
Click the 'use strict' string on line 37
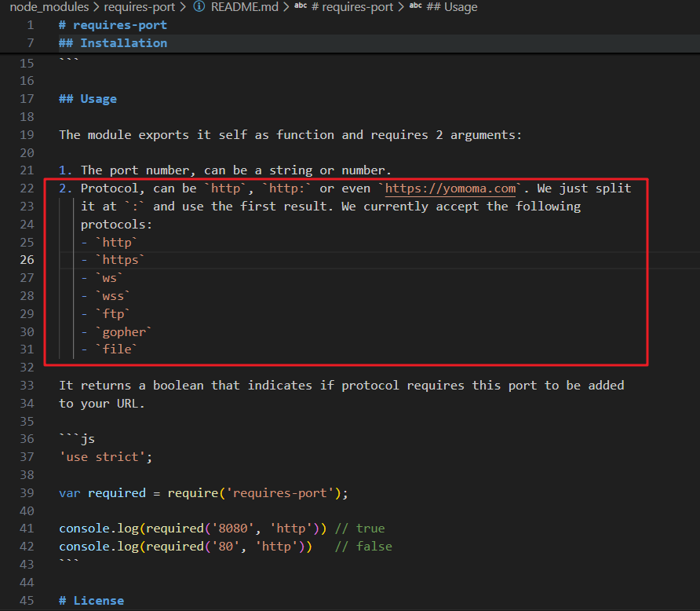coord(102,457)
